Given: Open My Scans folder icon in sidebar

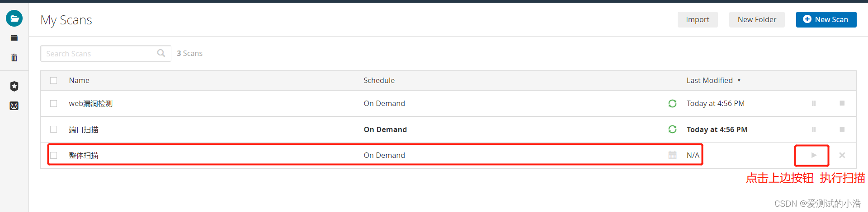Looking at the screenshot, I should pos(14,18).
